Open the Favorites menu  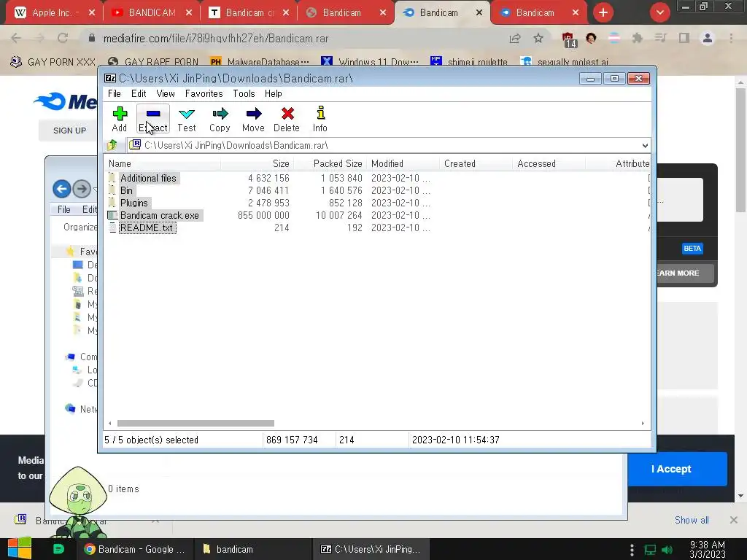click(x=204, y=94)
